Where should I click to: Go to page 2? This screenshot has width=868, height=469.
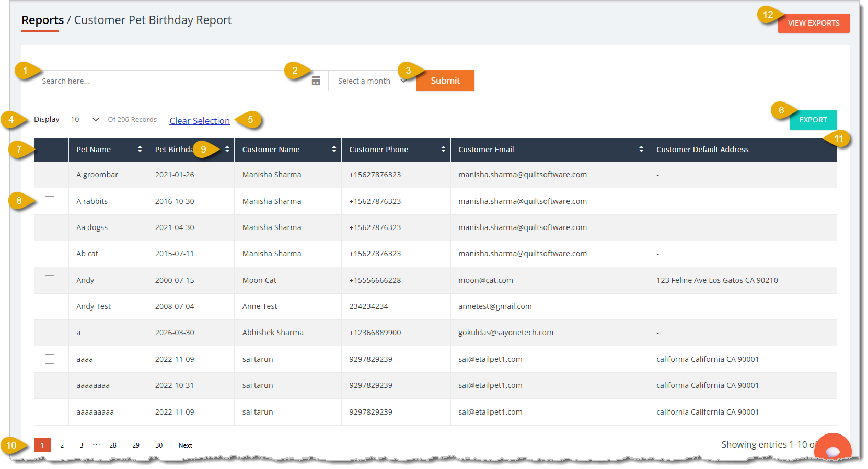point(62,445)
